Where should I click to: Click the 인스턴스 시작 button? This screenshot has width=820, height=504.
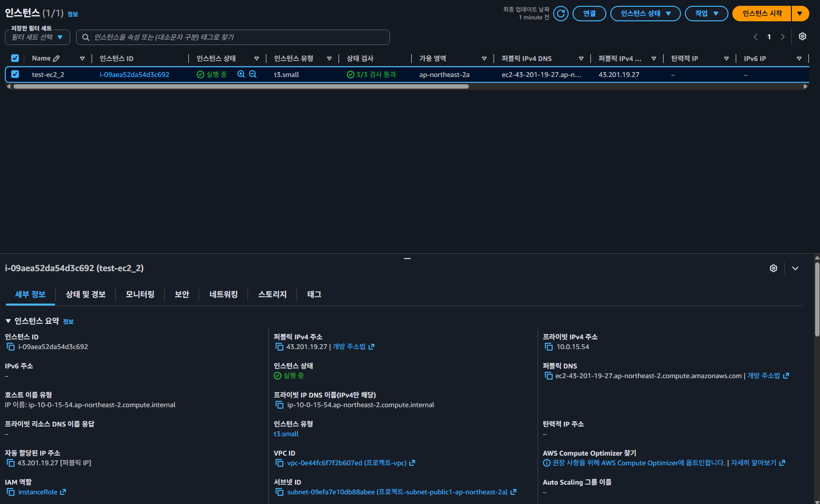(762, 14)
